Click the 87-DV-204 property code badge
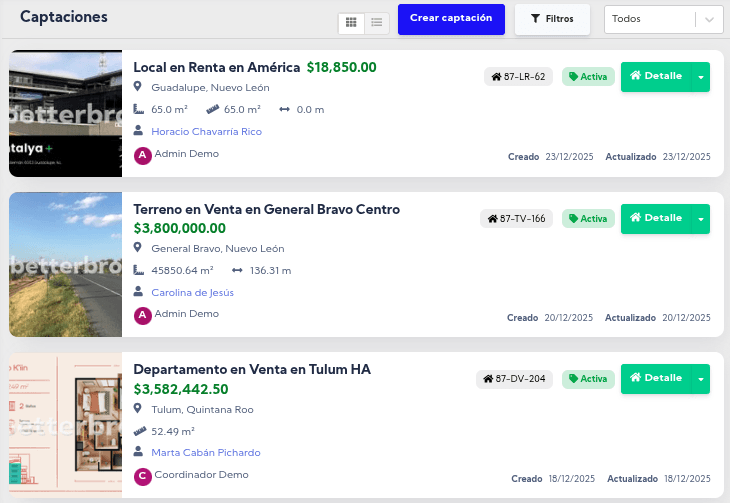This screenshot has height=503, width=730. 514,379
